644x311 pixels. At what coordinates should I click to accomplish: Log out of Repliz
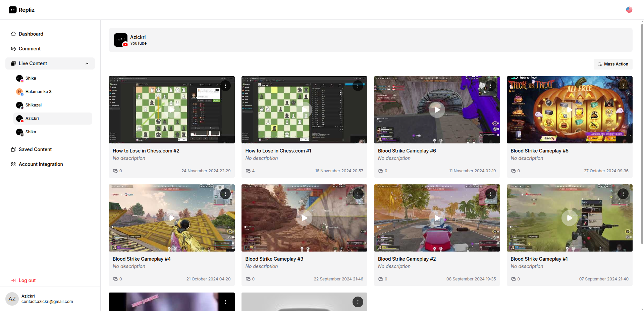tap(23, 280)
